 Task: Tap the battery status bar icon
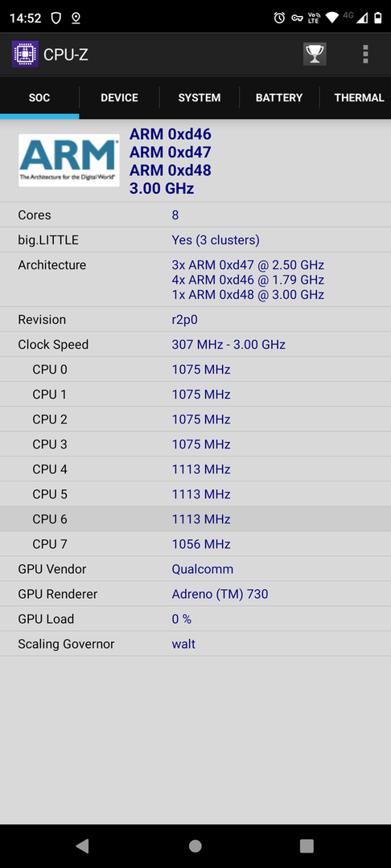(x=377, y=18)
